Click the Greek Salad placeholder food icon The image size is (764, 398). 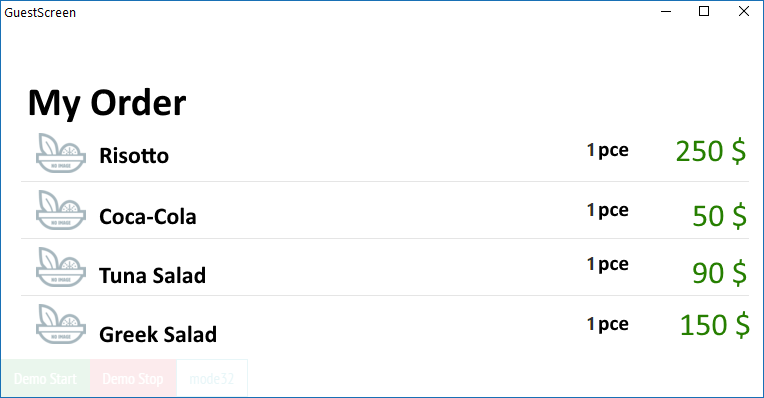click(x=61, y=324)
